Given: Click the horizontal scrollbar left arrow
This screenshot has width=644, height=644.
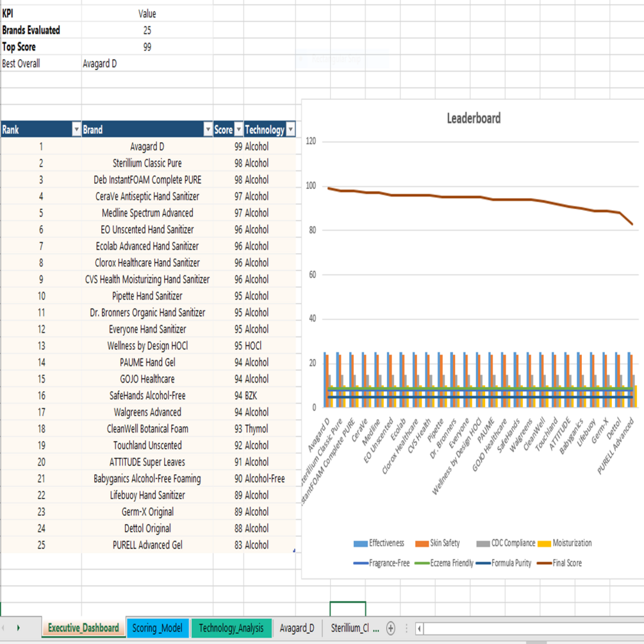Looking at the screenshot, I should [x=419, y=629].
